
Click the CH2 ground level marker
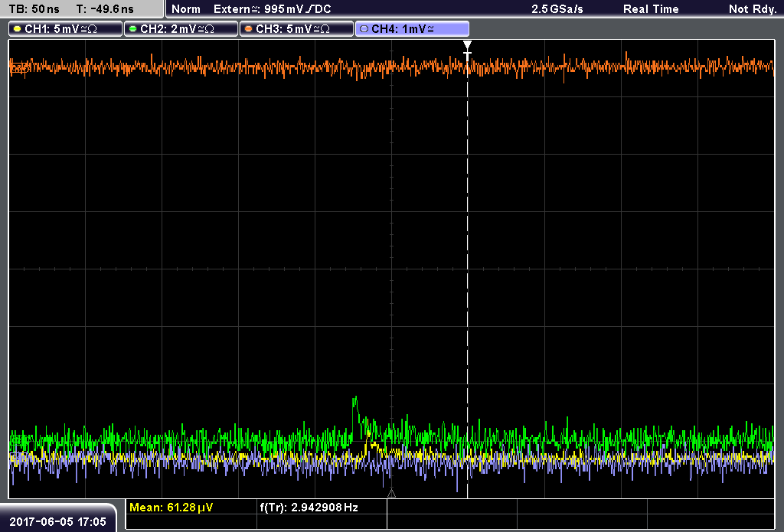(18, 440)
